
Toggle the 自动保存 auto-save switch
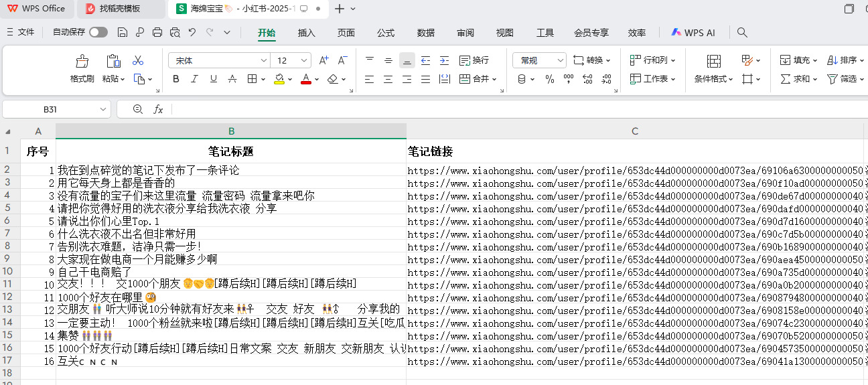tap(98, 32)
